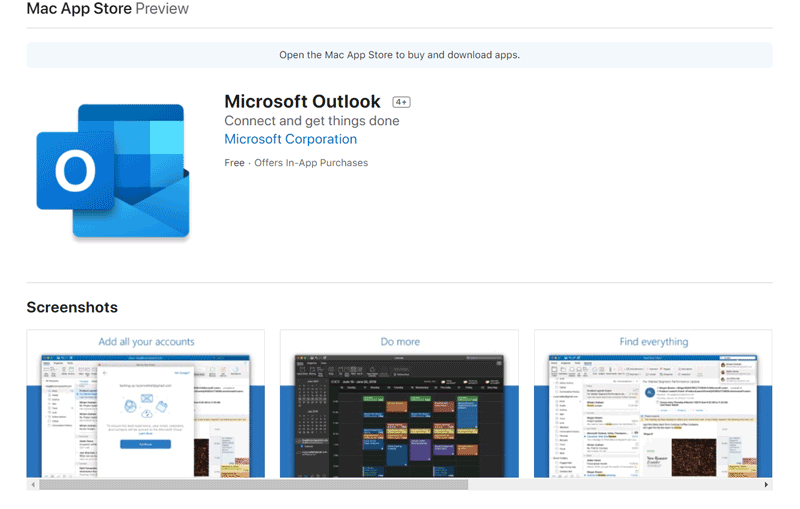This screenshot has height=509, width=800.
Task: Click the right arrow of screenshots scrollbar
Action: (x=766, y=485)
